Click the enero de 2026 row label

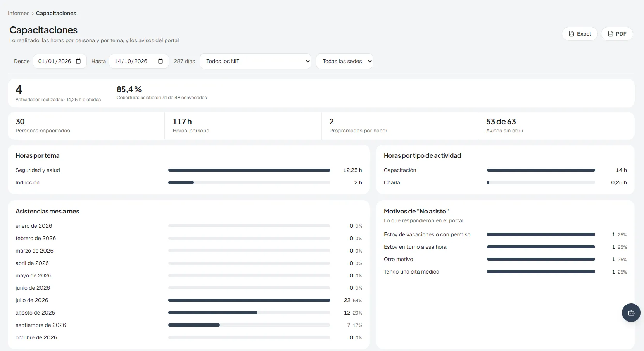pos(34,226)
